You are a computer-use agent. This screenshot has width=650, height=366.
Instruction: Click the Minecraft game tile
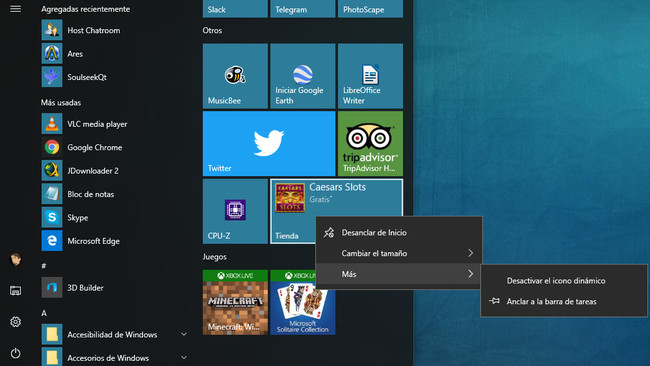coord(235,302)
